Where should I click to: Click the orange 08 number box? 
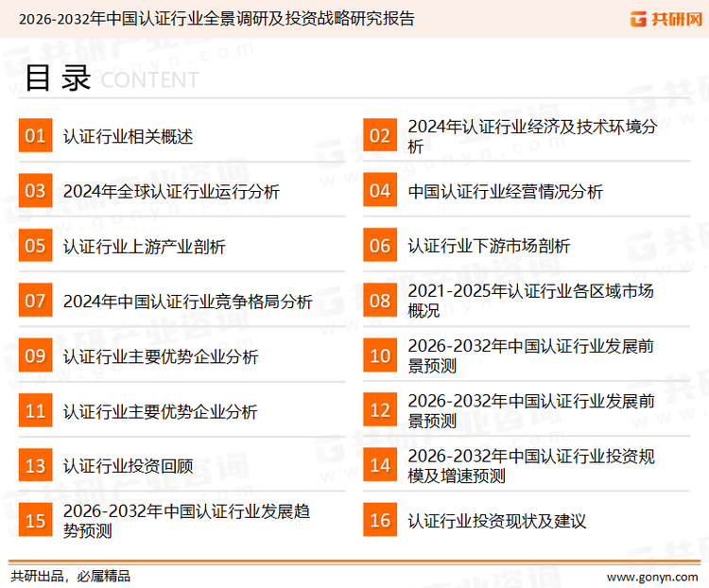tap(380, 301)
